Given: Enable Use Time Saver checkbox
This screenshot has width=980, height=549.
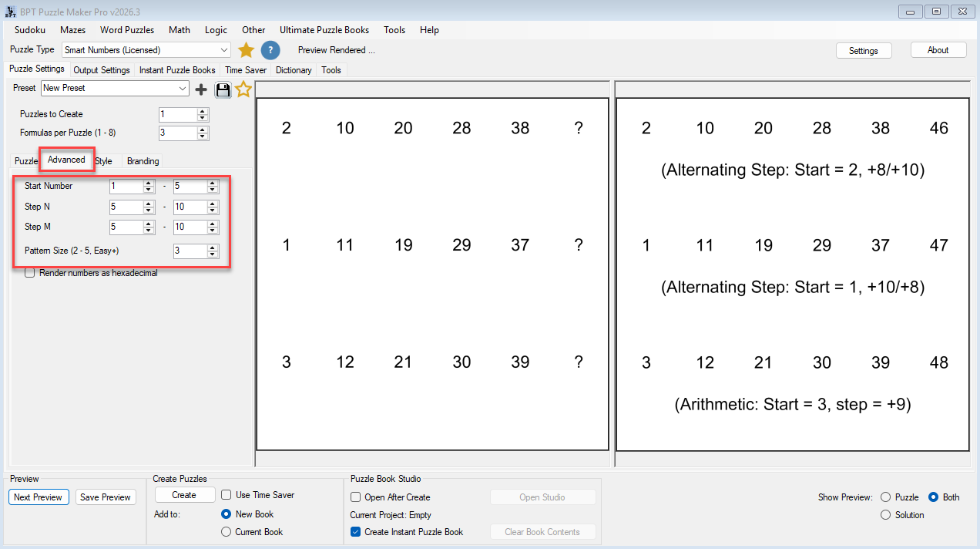Looking at the screenshot, I should click(x=227, y=495).
